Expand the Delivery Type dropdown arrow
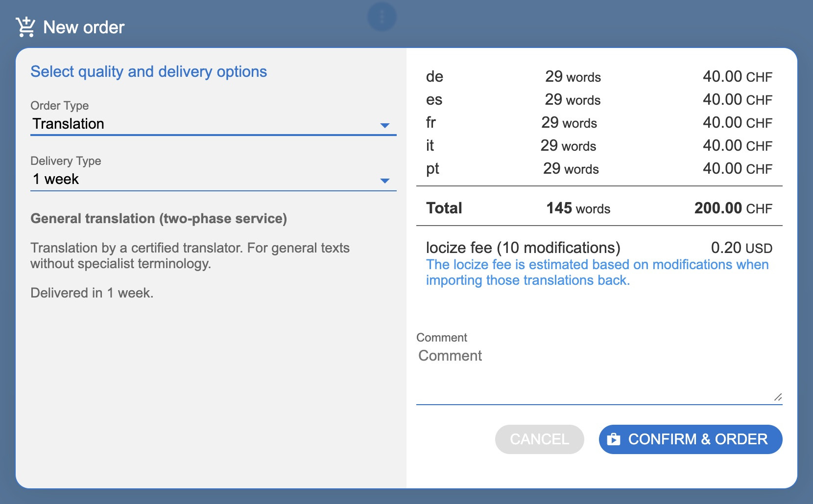This screenshot has height=504, width=813. [x=385, y=181]
